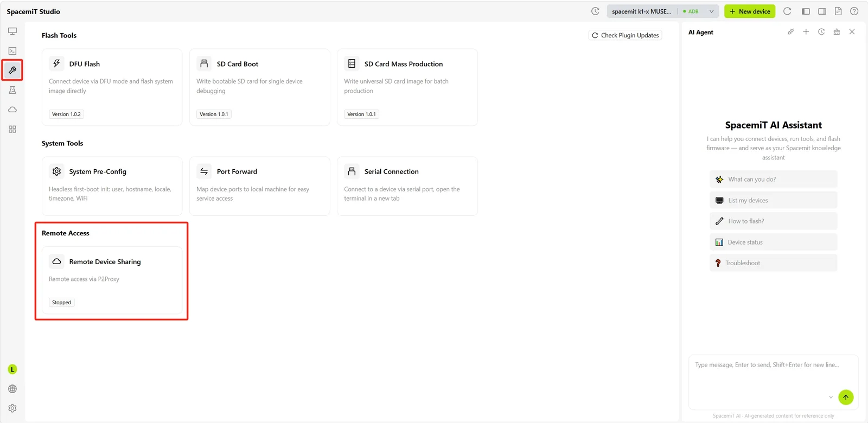Screen dimensions: 868x423
Task: Open the DFU Flash tool card
Action: (x=112, y=87)
